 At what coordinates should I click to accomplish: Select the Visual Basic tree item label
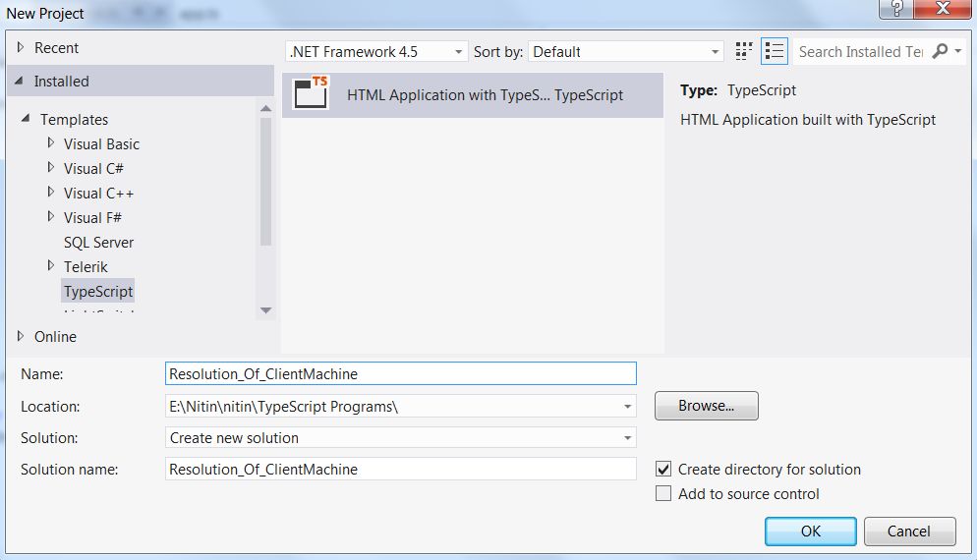pyautogui.click(x=101, y=144)
